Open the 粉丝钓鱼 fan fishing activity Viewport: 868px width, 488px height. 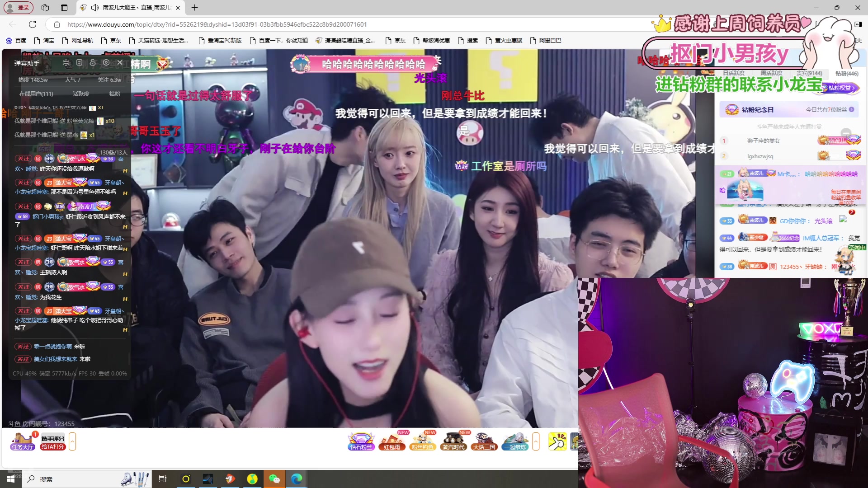point(423,441)
